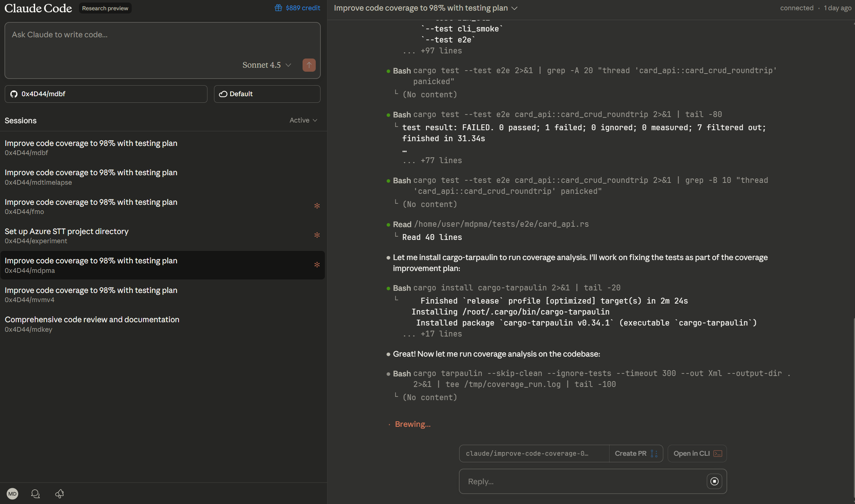Screen dimensions: 855x504
Task: Open the 0x4D44/mdbf repository selector
Action: point(106,94)
